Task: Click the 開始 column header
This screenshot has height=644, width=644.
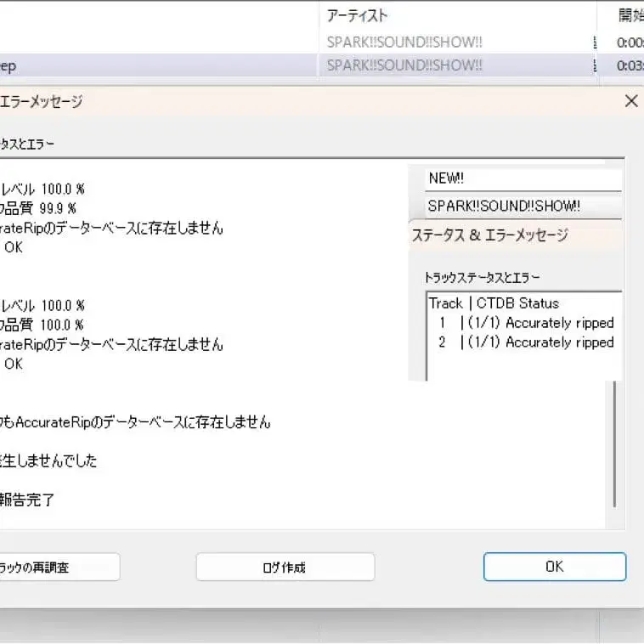Action: [630, 15]
